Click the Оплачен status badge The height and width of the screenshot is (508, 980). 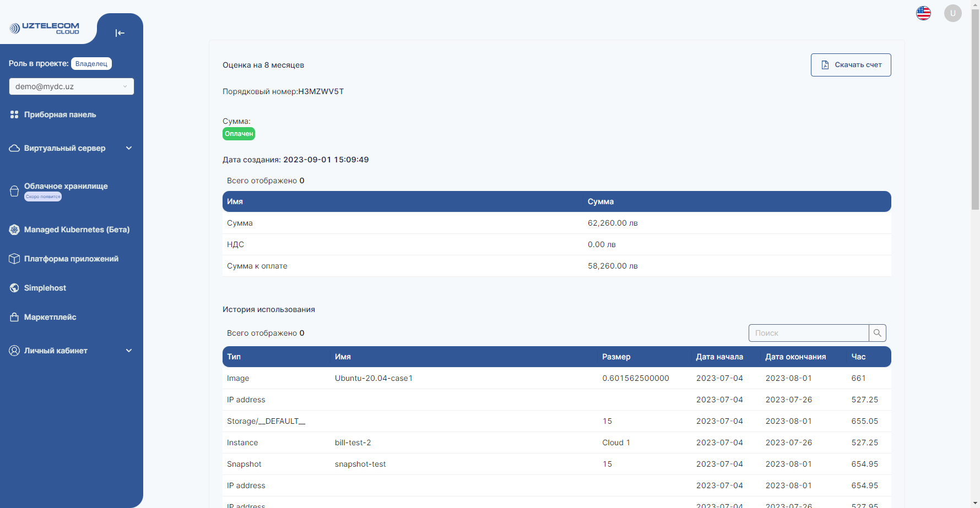tap(239, 134)
